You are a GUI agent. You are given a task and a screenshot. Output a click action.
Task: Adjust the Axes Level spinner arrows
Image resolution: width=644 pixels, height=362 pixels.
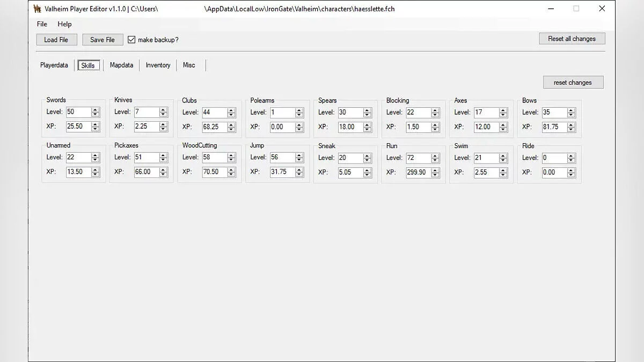[x=503, y=113]
